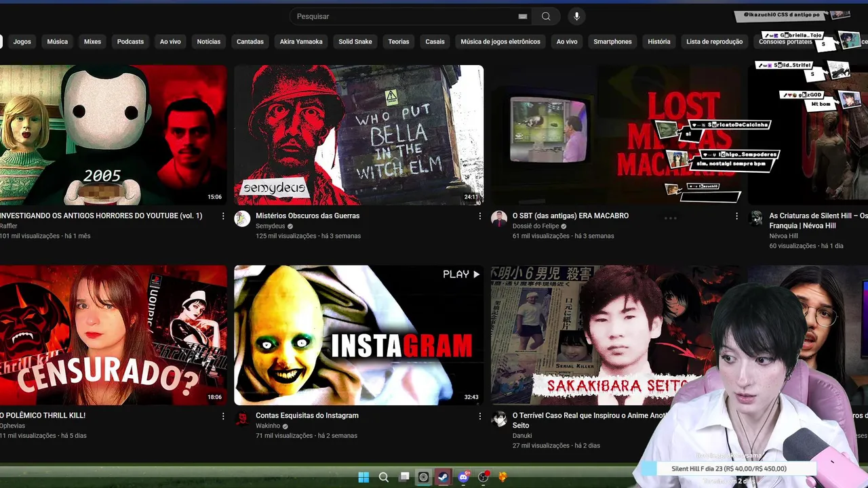Play the Who Put Bella thumbnail video
Image resolution: width=868 pixels, height=488 pixels.
click(x=359, y=135)
